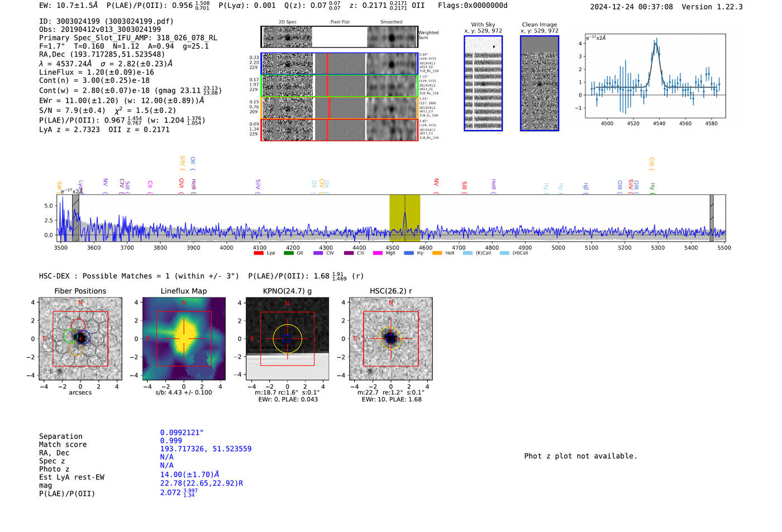Select the blue-bordered 2D spectrum row
Image resolution: width=782 pixels, height=532 pixels.
[x=339, y=64]
